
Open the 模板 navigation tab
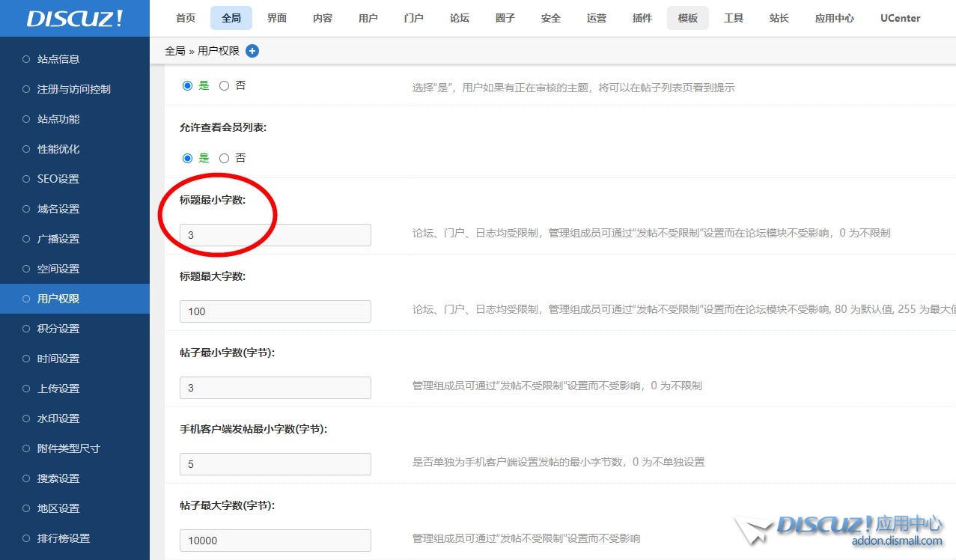click(x=687, y=18)
